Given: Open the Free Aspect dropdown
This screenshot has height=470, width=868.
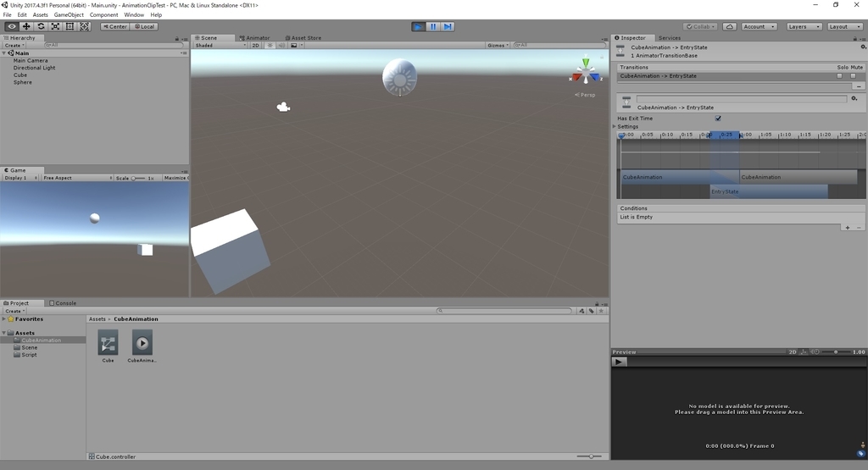Looking at the screenshot, I should click(77, 178).
